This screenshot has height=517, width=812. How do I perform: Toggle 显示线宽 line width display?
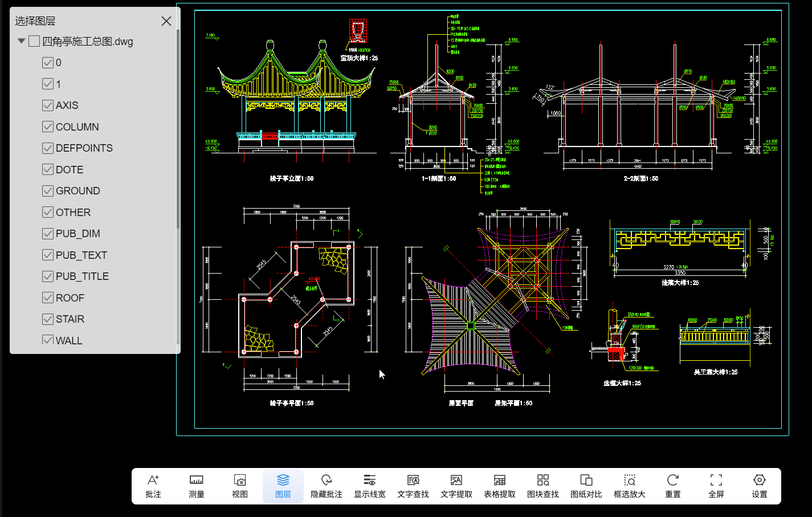(x=370, y=486)
